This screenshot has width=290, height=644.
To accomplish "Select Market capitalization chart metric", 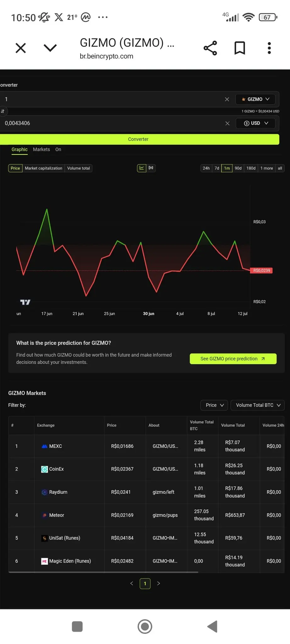I will pos(43,168).
